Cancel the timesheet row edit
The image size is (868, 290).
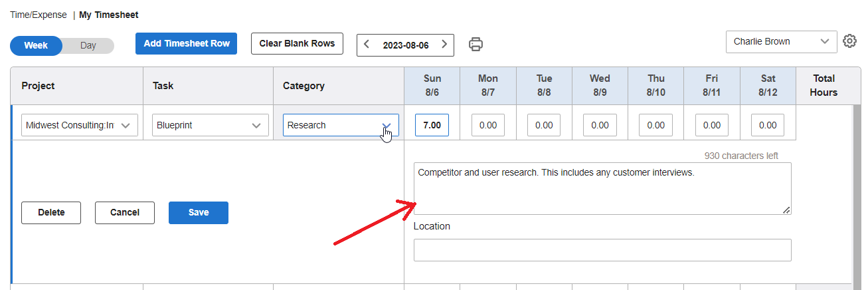tap(125, 213)
